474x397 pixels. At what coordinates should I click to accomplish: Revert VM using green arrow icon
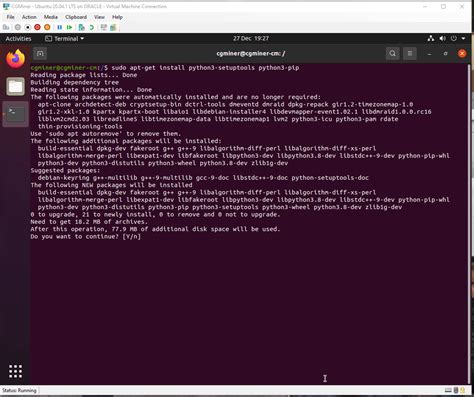[91, 27]
